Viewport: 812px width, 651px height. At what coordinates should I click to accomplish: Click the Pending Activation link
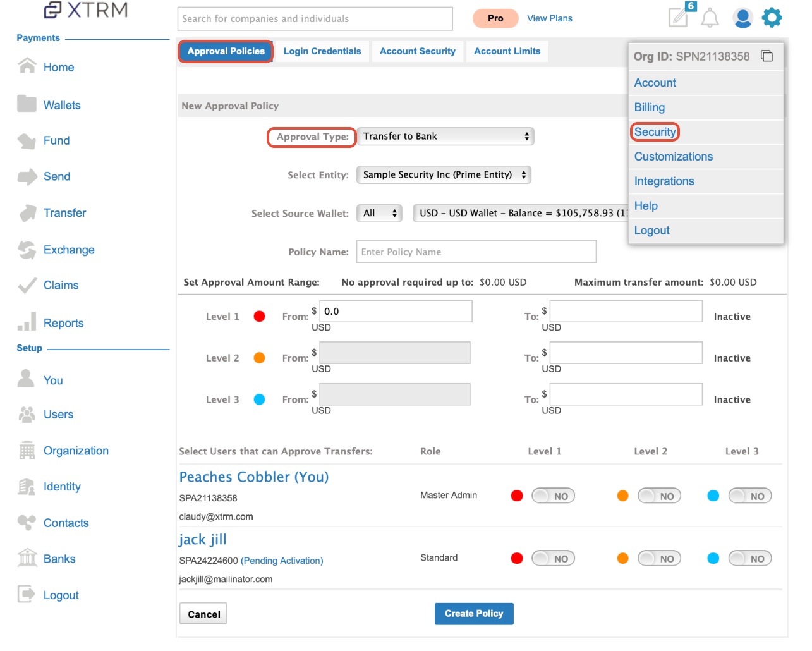pyautogui.click(x=282, y=561)
